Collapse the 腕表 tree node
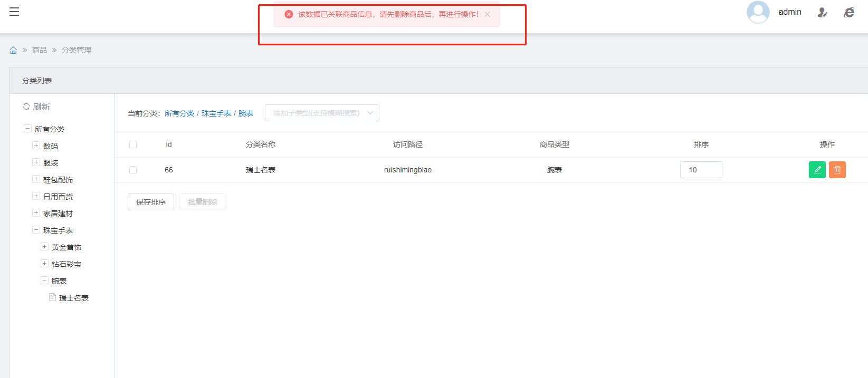This screenshot has width=868, height=378. pyautogui.click(x=44, y=280)
